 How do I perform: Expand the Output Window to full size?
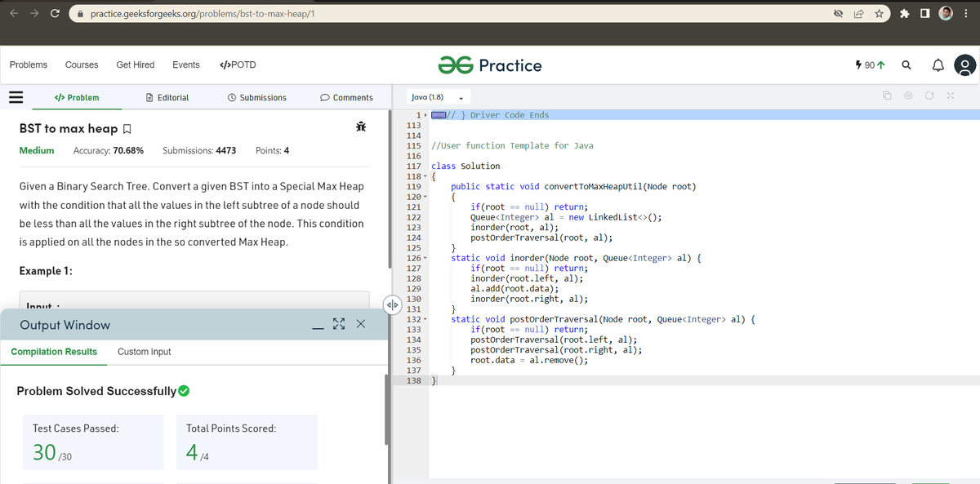338,326
